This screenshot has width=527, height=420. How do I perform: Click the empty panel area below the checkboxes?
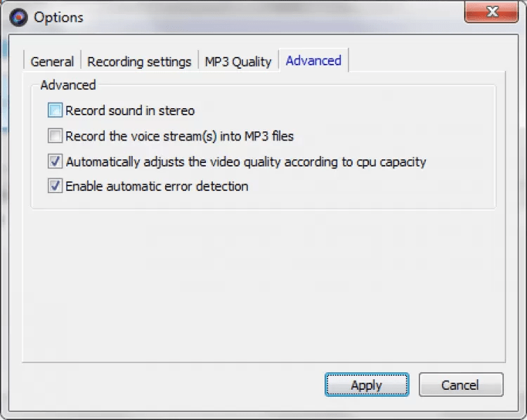pos(263,281)
